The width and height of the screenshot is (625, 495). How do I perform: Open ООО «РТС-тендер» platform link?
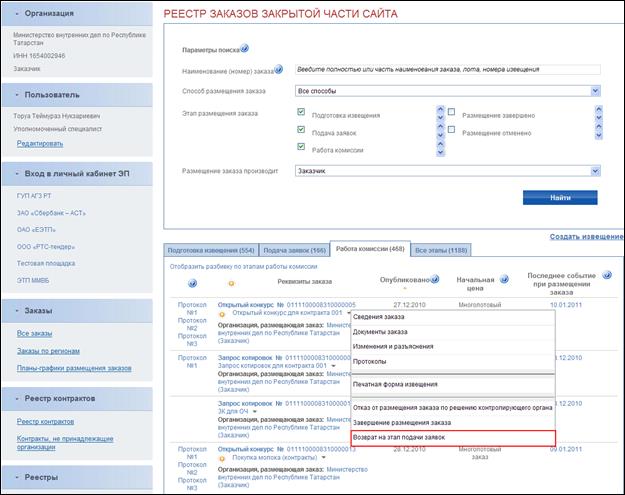(x=46, y=247)
